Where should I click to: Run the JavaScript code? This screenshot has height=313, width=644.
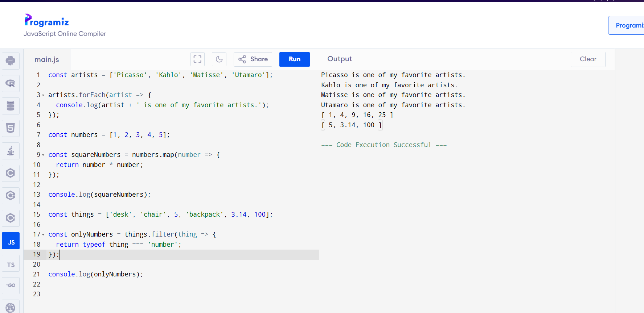[294, 59]
